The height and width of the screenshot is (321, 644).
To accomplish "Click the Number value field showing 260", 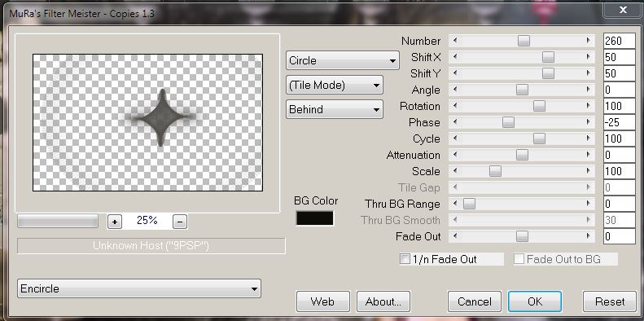I will (620, 41).
